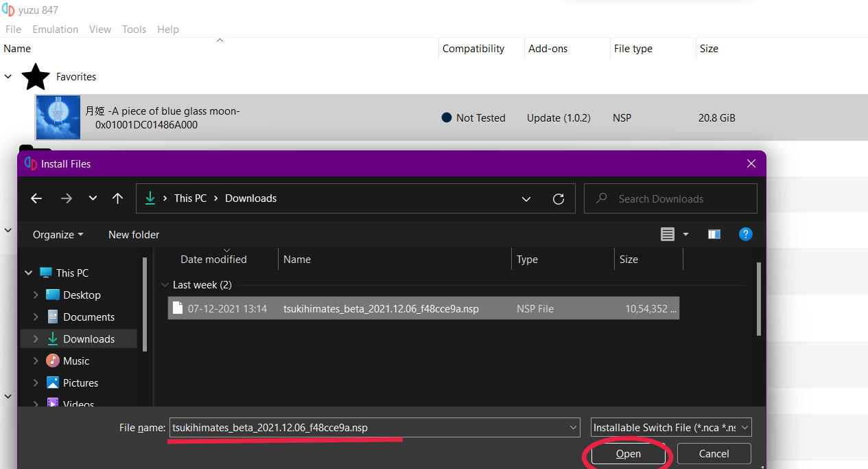
Task: Select tsukihimates_beta_2021.12.06_f48cce9a.nsp file row
Action: [423, 309]
